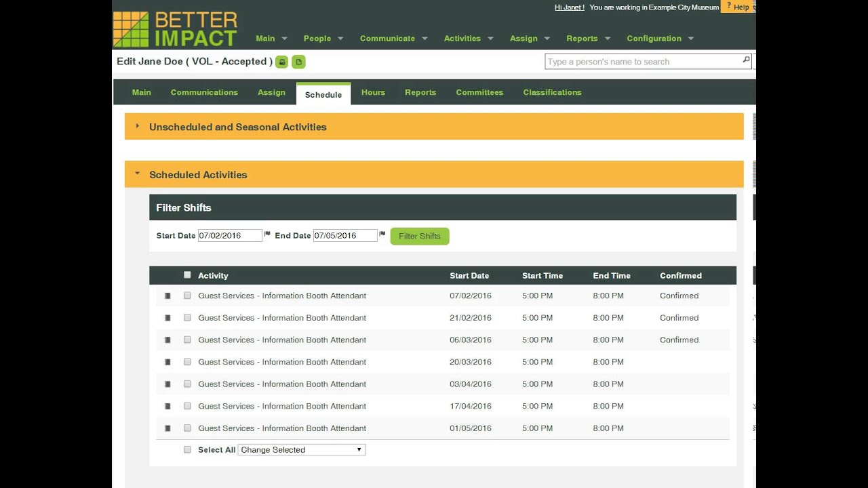Open the Main top navigation dropdown
Screen dimensions: 868x488
tap(271, 39)
